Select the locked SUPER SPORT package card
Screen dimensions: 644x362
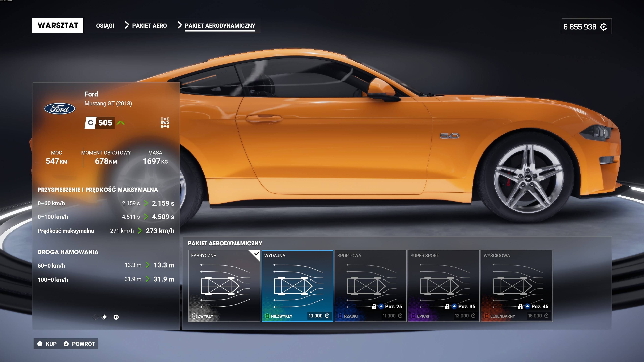coord(444,286)
